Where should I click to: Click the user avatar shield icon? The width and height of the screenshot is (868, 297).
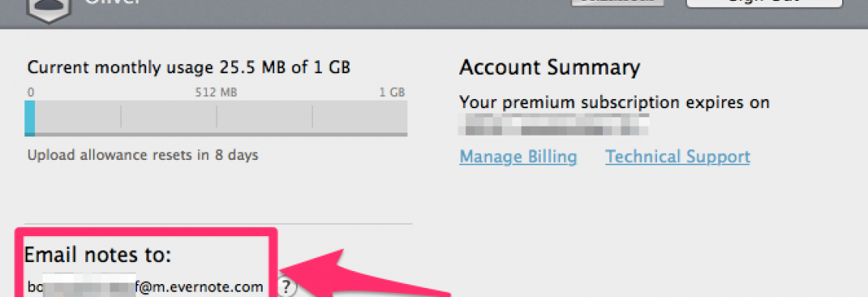49,11
